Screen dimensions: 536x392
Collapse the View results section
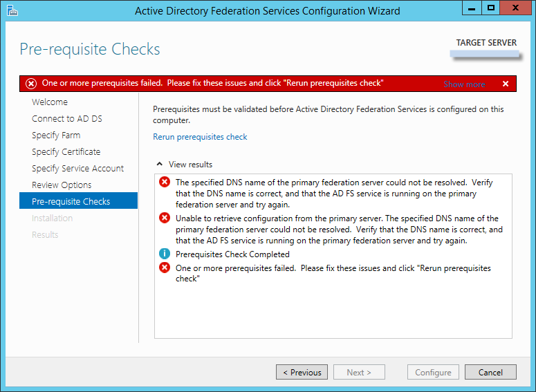tap(160, 164)
